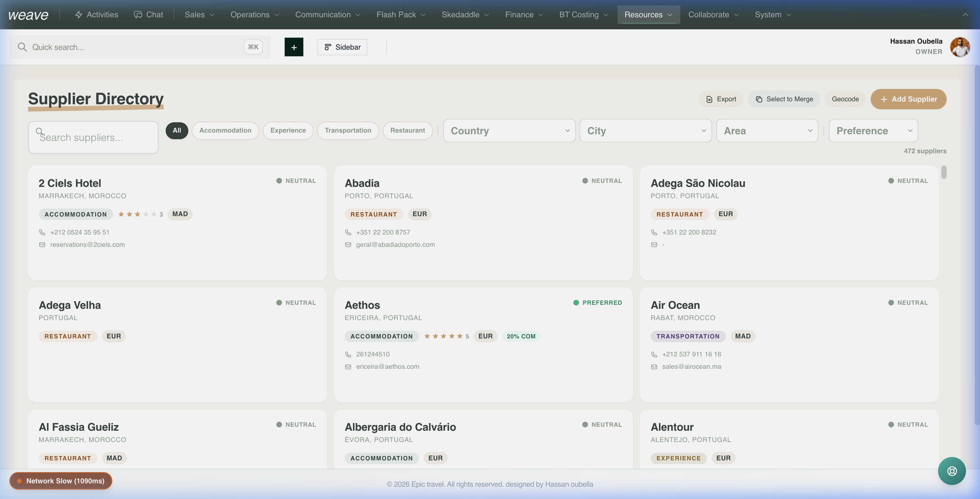
Task: Open the Country dropdown
Action: 509,131
